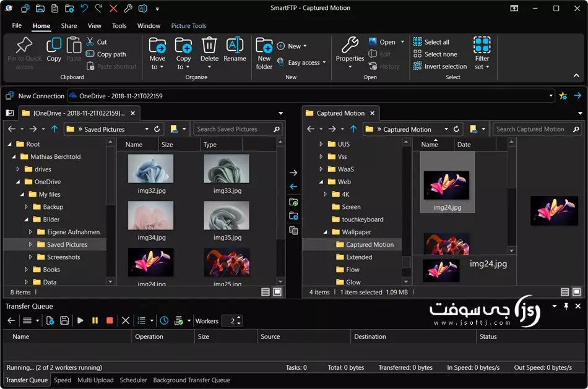Collapse the Wallpaper folder node
The height and width of the screenshot is (389, 588).
tap(325, 232)
